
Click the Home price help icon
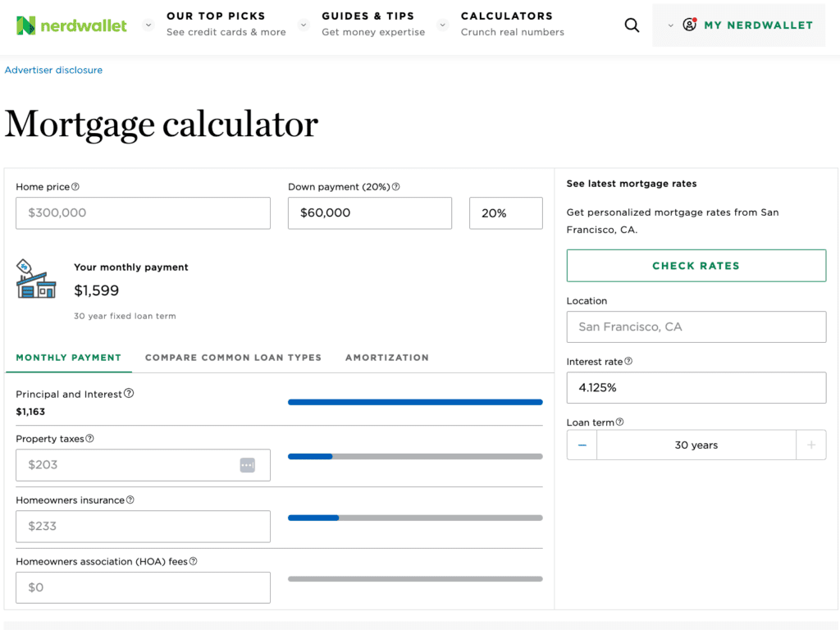tap(75, 187)
